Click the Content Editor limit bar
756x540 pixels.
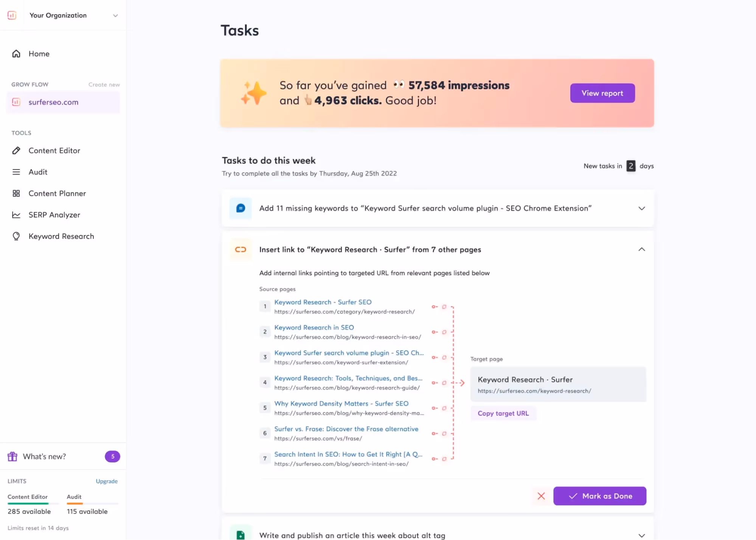click(33, 504)
